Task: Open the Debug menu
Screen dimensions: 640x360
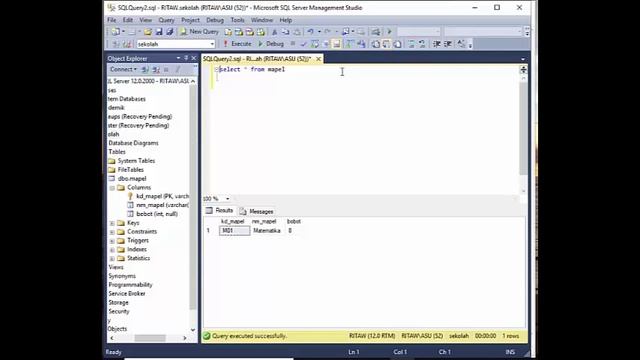Action: click(215, 20)
